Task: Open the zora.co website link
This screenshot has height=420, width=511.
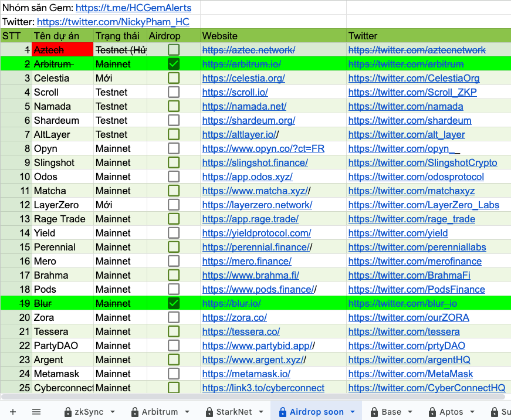Action: [234, 317]
